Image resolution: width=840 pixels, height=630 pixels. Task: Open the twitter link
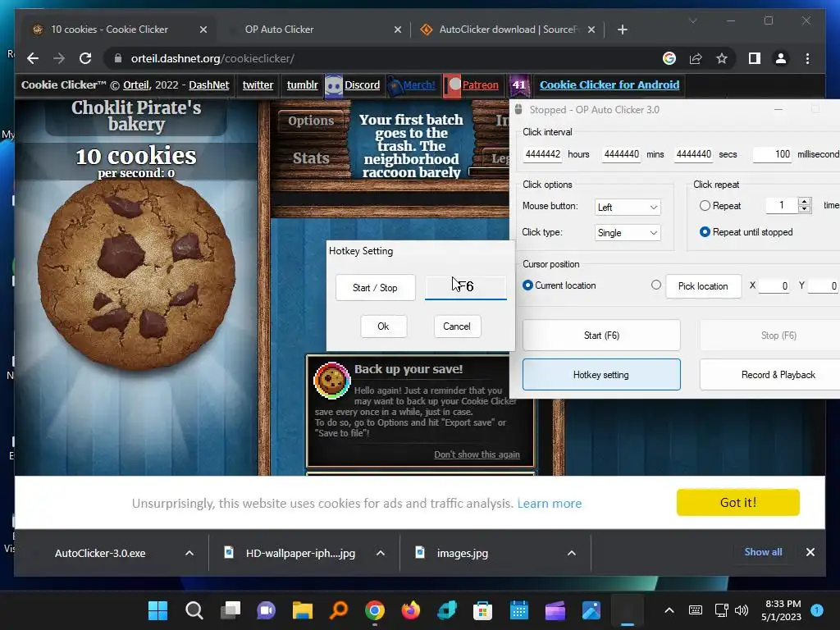tap(258, 85)
